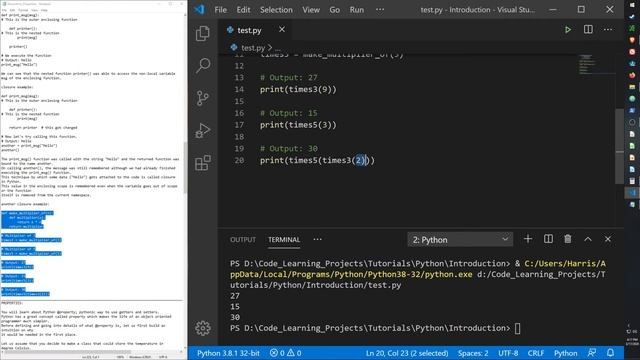640x360 pixels.
Task: Run Python file with green play button
Action: [568, 30]
